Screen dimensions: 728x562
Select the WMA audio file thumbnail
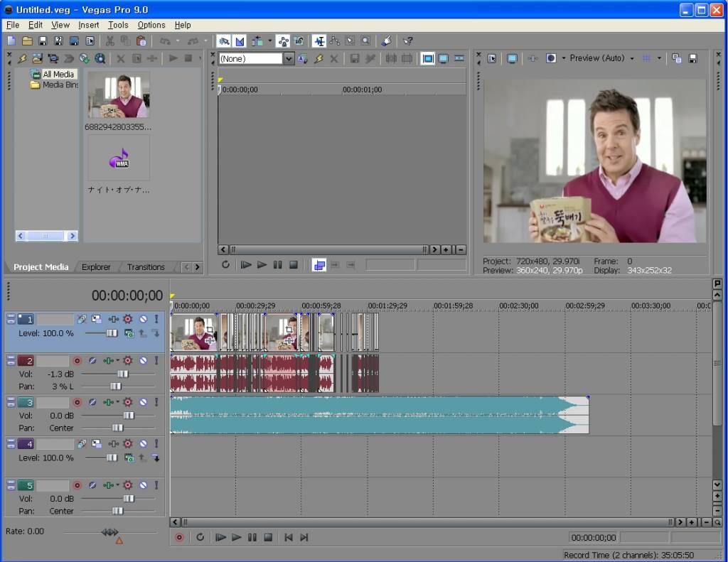pyautogui.click(x=119, y=158)
